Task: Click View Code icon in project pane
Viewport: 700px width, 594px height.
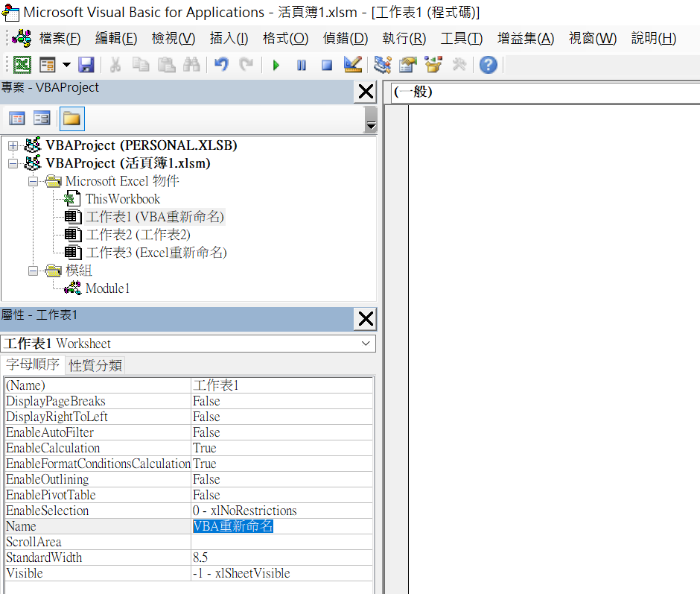Action: point(17,119)
